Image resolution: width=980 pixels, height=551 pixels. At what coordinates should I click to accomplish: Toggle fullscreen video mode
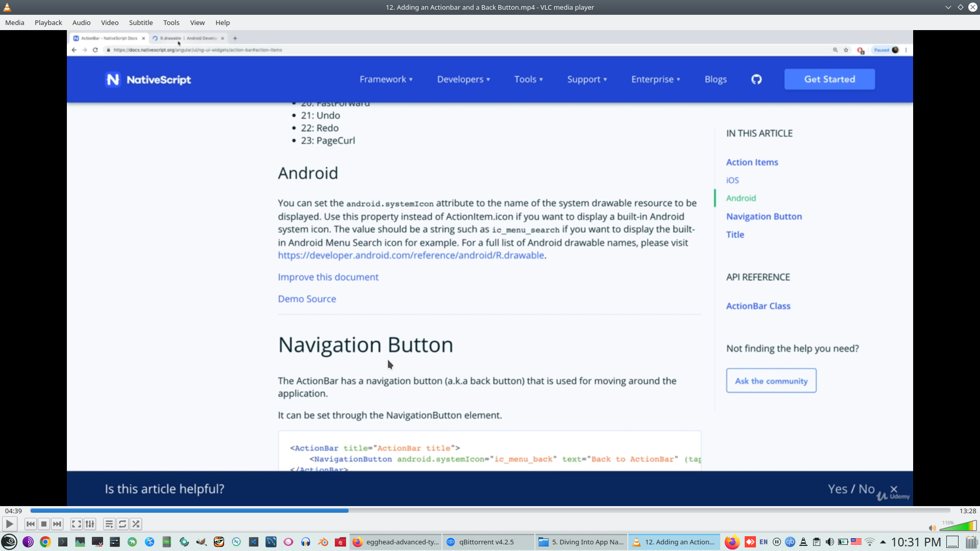pos(77,524)
